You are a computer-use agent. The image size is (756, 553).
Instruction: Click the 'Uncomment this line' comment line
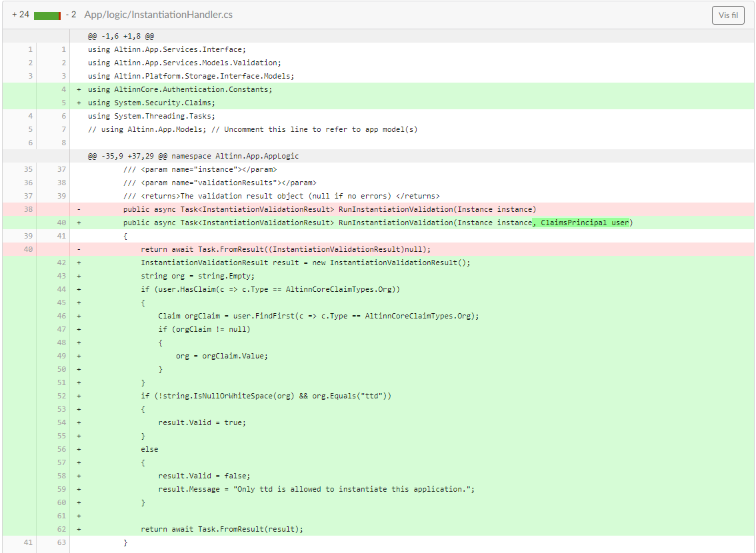pos(253,129)
